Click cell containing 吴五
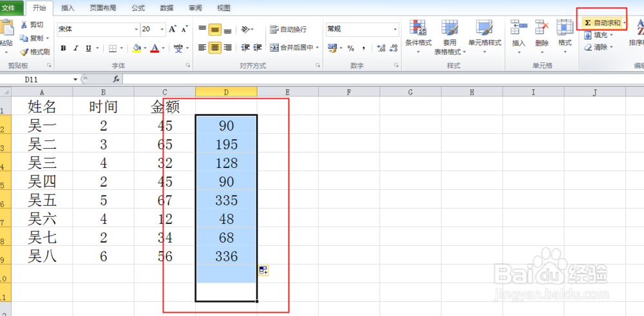The height and width of the screenshot is (316, 644). (42, 200)
